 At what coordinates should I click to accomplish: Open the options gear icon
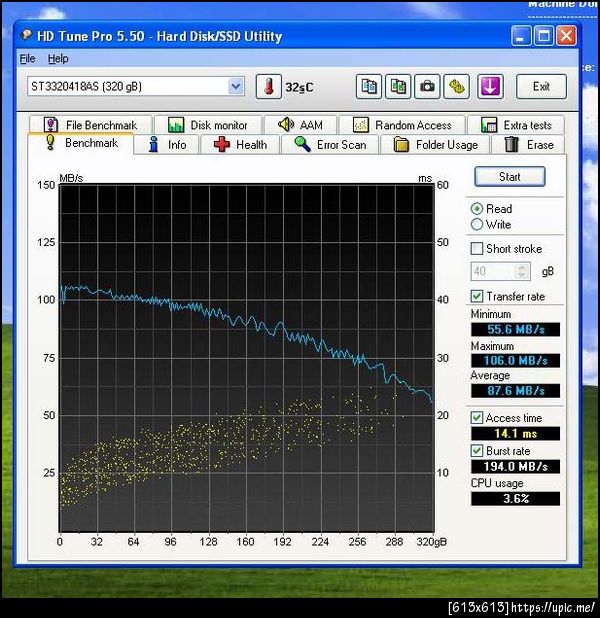point(457,86)
